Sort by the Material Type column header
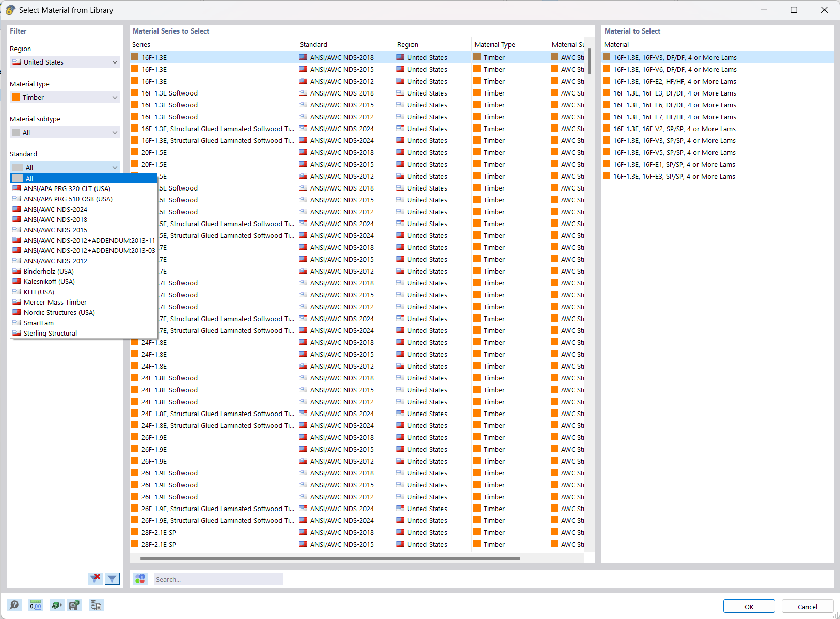Image resolution: width=840 pixels, height=619 pixels. pos(510,44)
